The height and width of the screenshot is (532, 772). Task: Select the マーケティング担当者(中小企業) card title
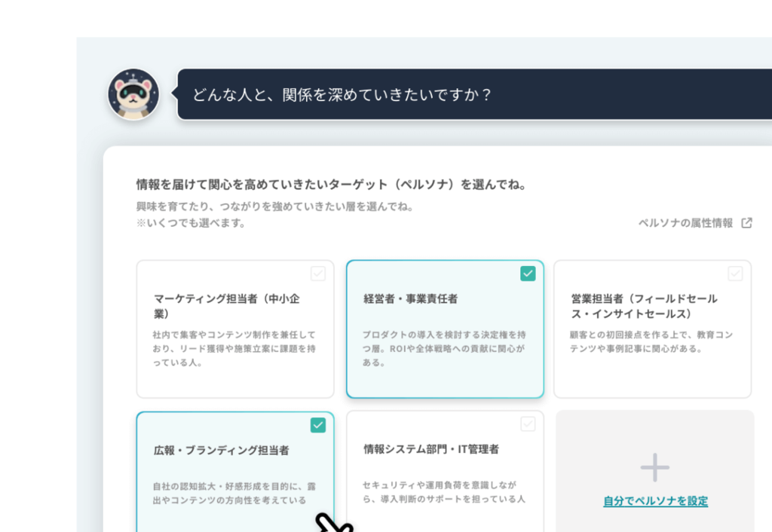[x=226, y=305]
